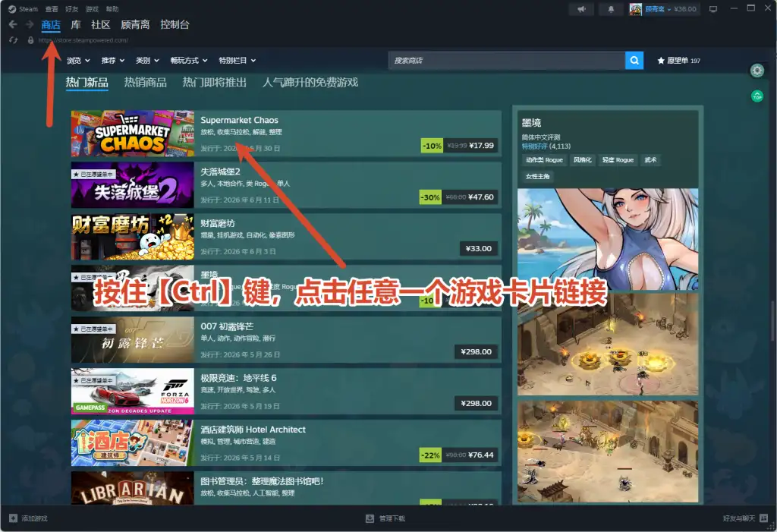Image resolution: width=777 pixels, height=532 pixels.
Task: Switch to the 热销商品 tab
Action: coord(145,82)
